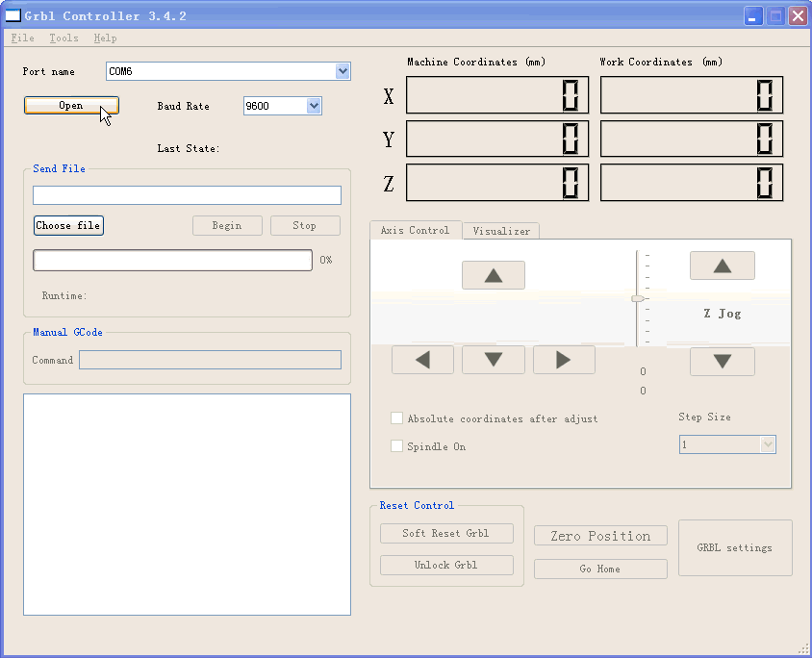Image resolution: width=812 pixels, height=658 pixels.
Task: Click the '0%' progress text
Action: click(326, 260)
